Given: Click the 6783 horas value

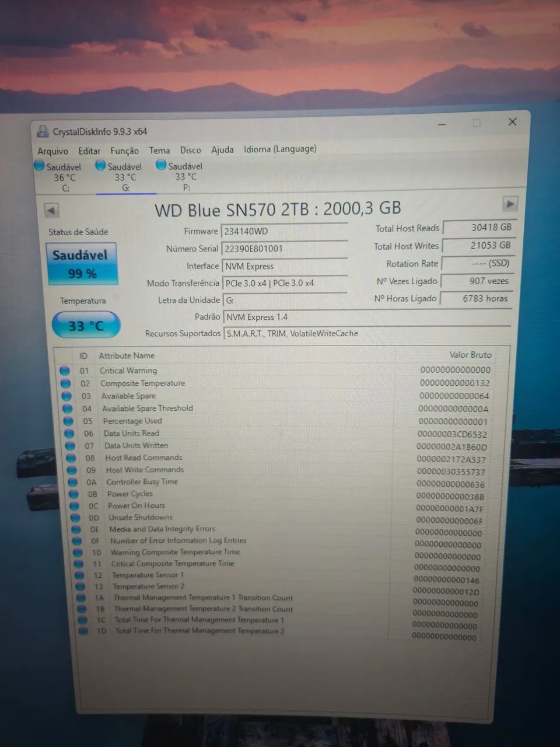Looking at the screenshot, I should [477, 298].
